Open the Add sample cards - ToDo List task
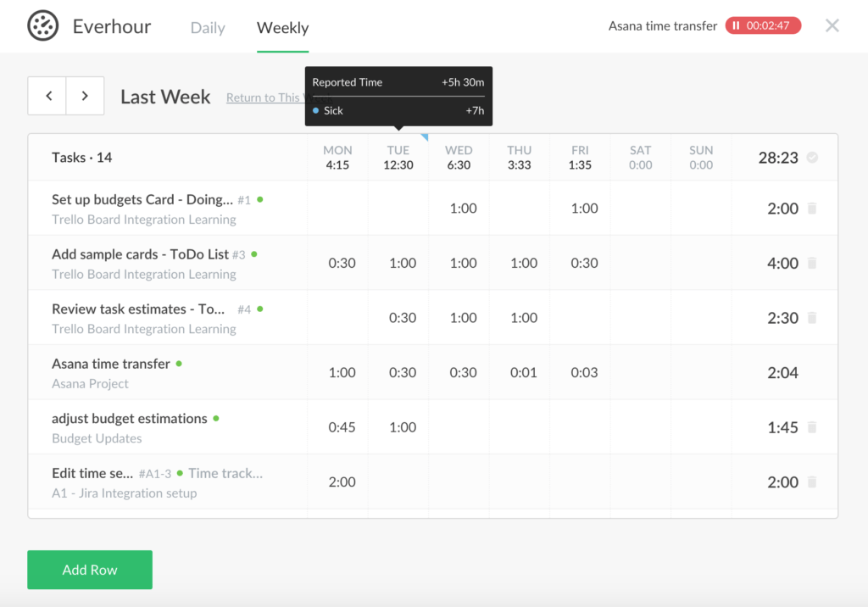Screen dimensions: 868x607 [140, 254]
